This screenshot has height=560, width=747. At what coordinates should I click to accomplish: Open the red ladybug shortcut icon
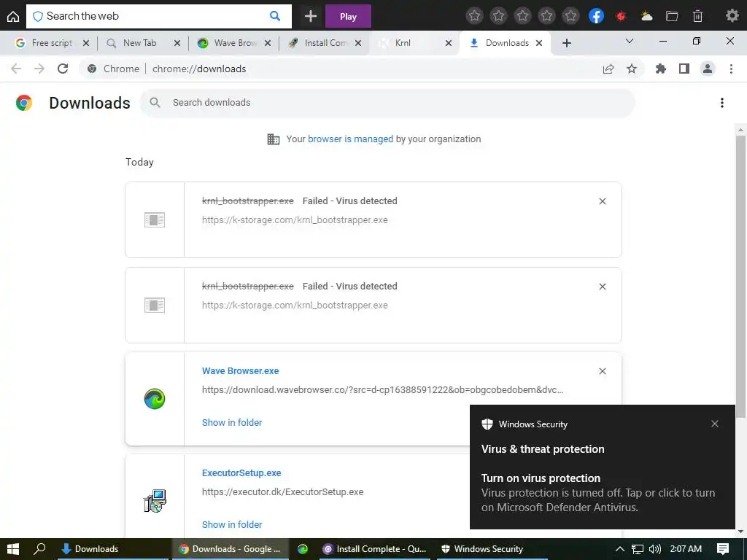pyautogui.click(x=621, y=16)
